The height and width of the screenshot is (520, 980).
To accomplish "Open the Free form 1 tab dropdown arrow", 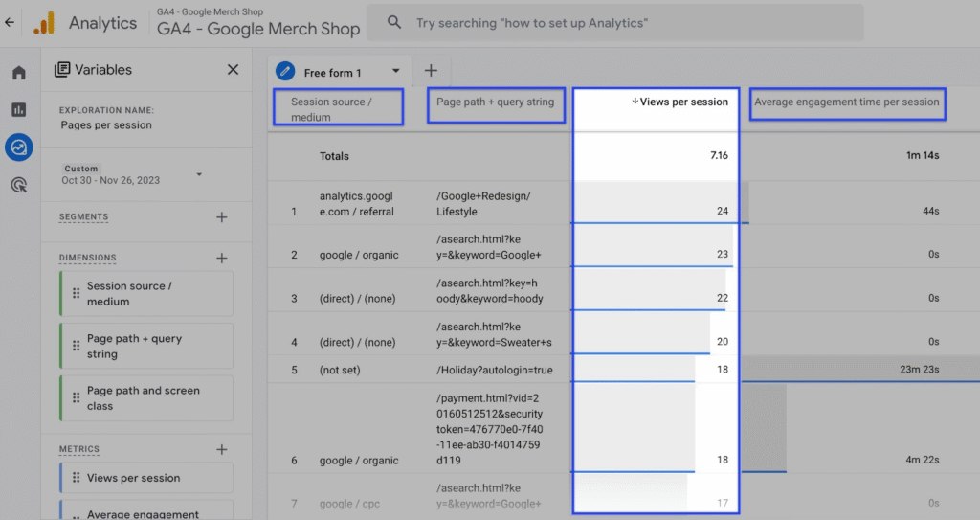I will pos(395,71).
